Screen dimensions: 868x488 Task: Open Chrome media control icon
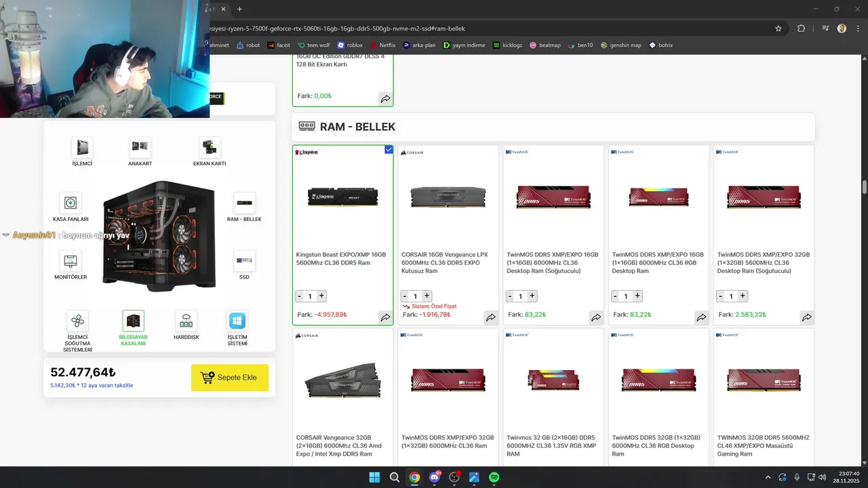pyautogui.click(x=825, y=28)
